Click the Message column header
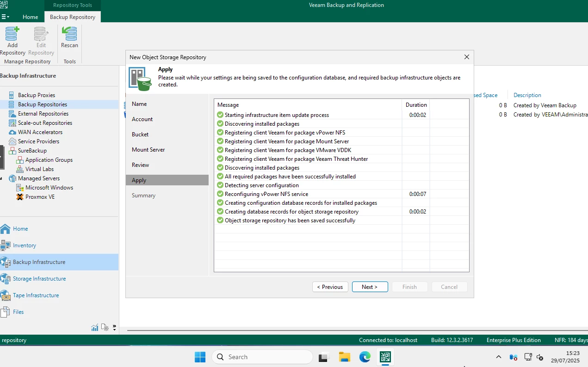The width and height of the screenshot is (588, 367). [x=308, y=105]
